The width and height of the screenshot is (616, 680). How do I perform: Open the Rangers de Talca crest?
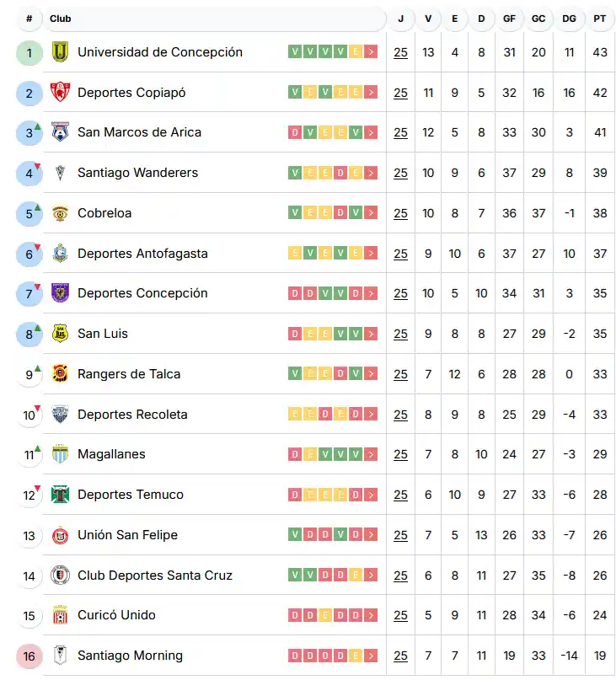click(x=58, y=374)
